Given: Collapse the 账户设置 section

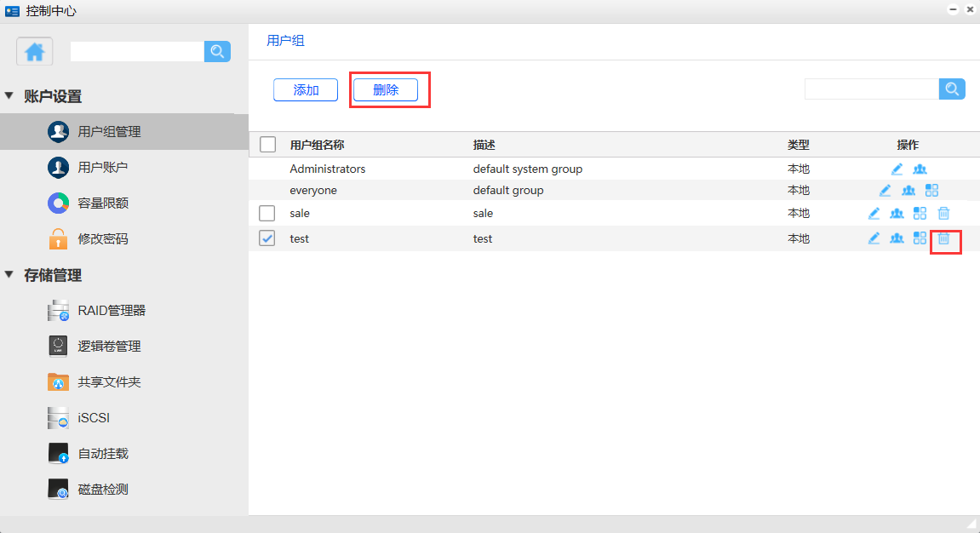Looking at the screenshot, I should (x=9, y=96).
